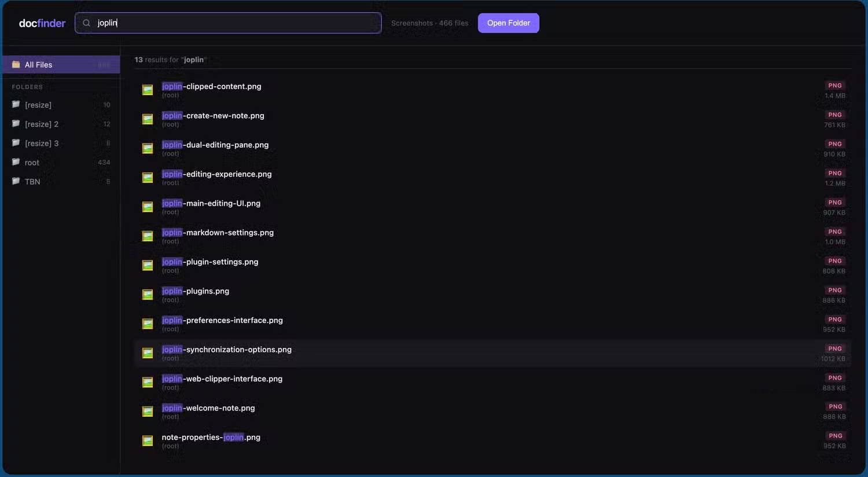Screen dimensions: 868x477
Task: Open joplin-web-clipper-interface.png file name
Action: point(222,379)
